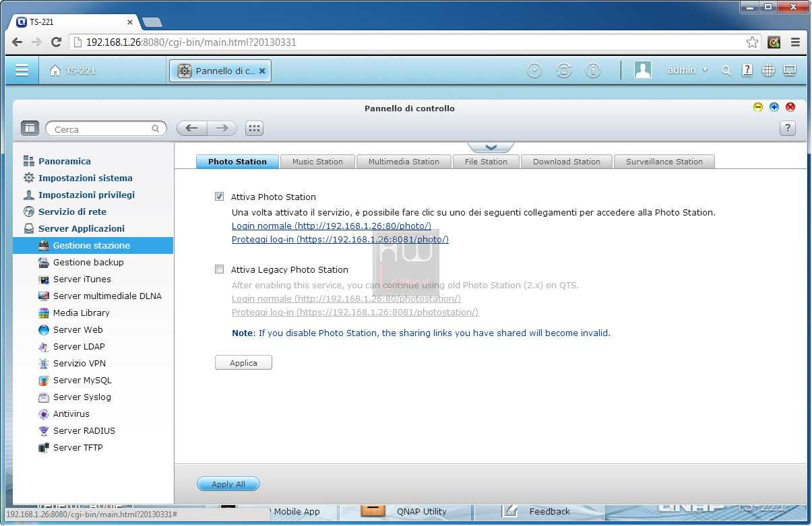The image size is (812, 526).
Task: Expand the admin account dropdown
Action: pyautogui.click(x=688, y=70)
